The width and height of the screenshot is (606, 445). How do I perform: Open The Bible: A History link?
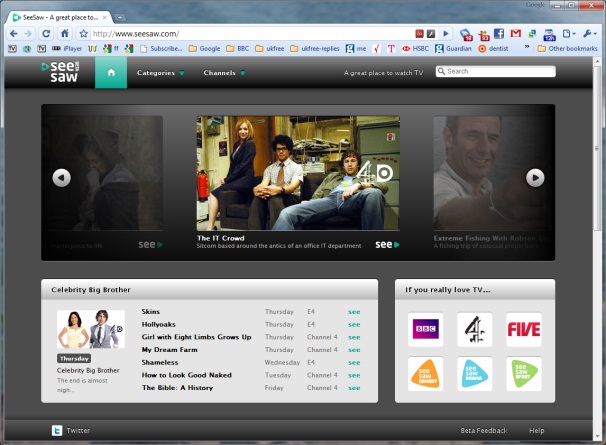(x=177, y=388)
